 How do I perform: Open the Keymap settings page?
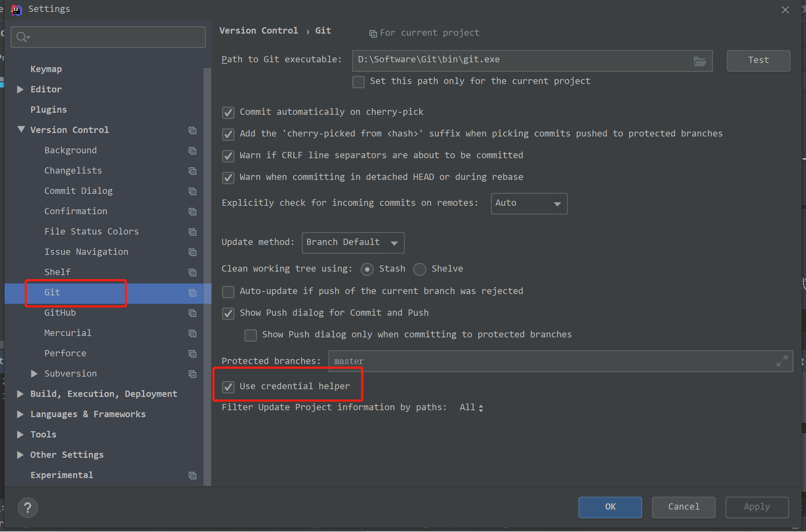[x=46, y=69]
